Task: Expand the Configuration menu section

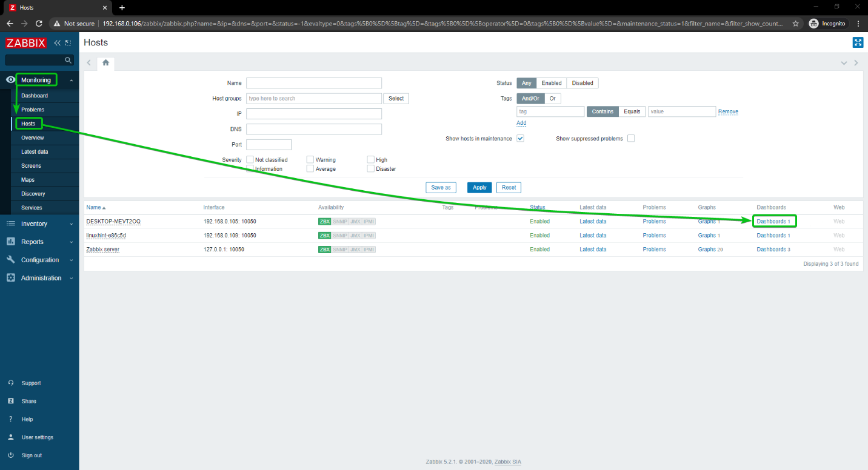Action: [x=71, y=260]
